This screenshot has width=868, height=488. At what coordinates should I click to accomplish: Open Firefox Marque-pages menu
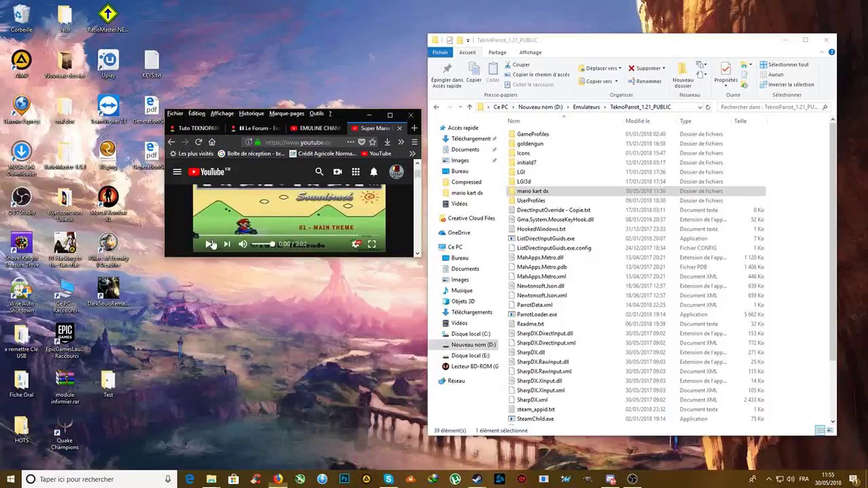coord(286,113)
